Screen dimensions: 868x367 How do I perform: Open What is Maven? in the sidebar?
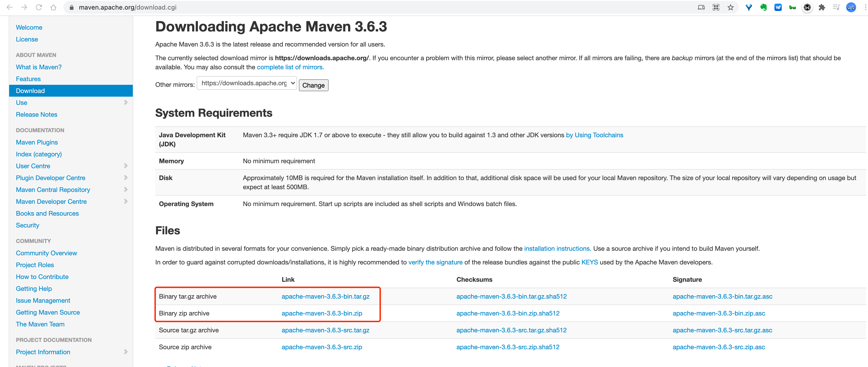[39, 67]
